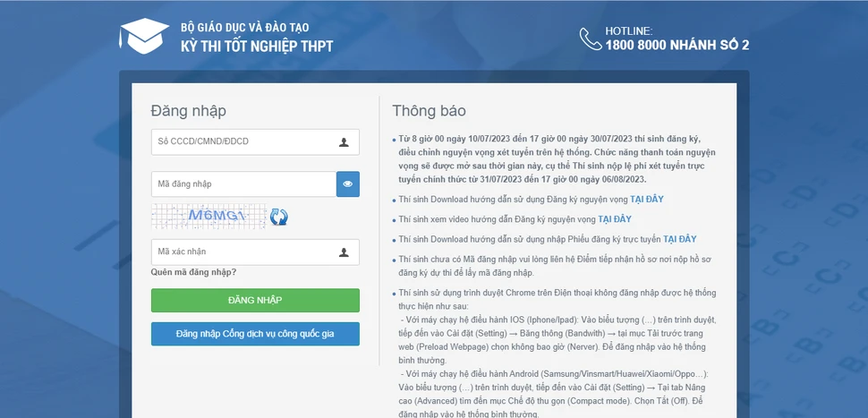868x418 pixels.
Task: Click the captcha code image
Action: point(208,216)
